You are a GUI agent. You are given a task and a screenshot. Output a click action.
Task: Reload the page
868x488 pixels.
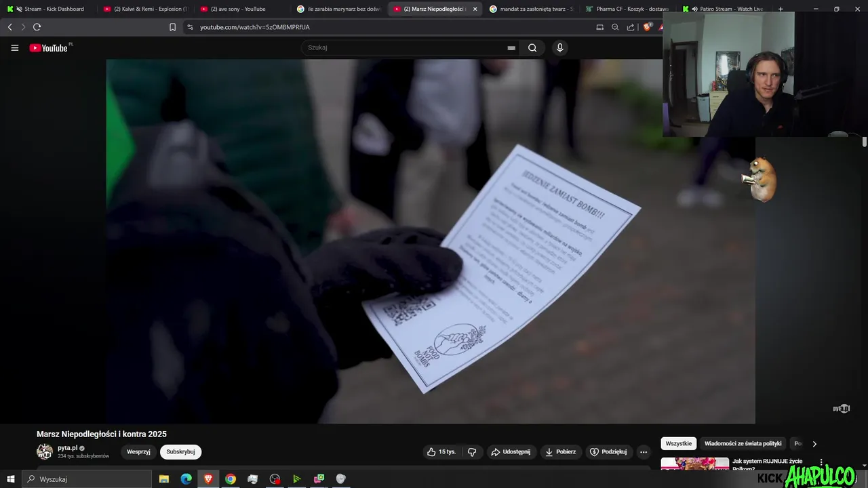(37, 27)
